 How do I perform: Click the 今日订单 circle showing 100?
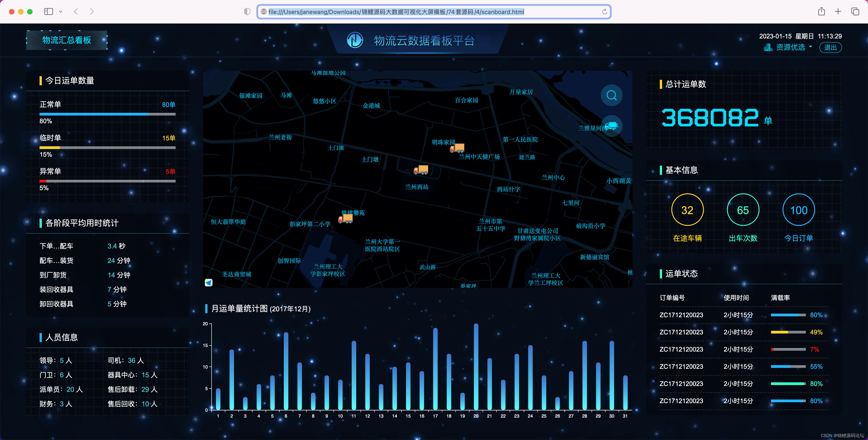(x=799, y=210)
